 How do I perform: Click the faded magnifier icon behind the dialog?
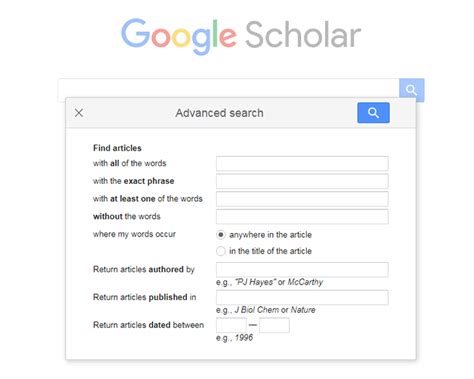411,90
